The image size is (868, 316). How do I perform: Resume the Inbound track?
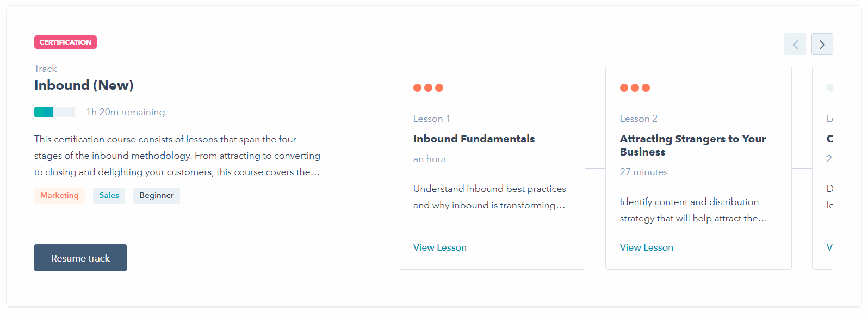click(80, 258)
